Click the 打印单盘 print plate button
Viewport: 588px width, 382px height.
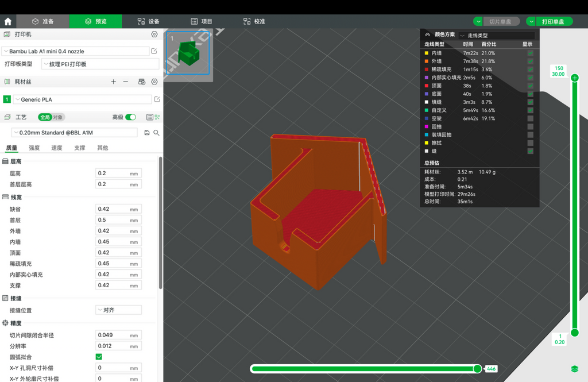pyautogui.click(x=554, y=21)
